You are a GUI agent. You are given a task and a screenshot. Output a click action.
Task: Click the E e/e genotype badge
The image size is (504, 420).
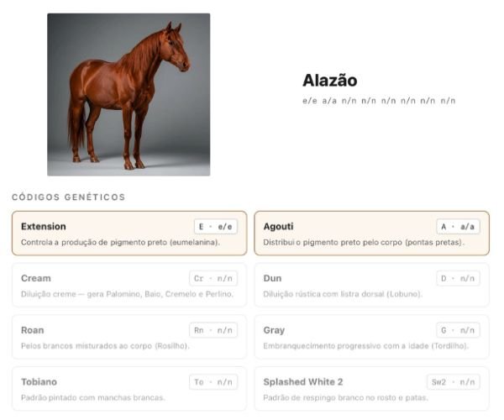[216, 227]
